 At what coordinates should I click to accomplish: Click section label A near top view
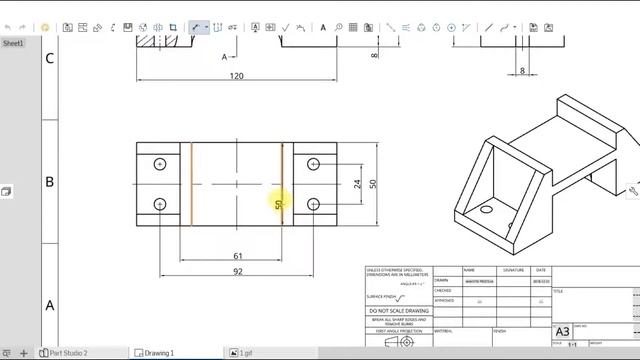pos(224,57)
